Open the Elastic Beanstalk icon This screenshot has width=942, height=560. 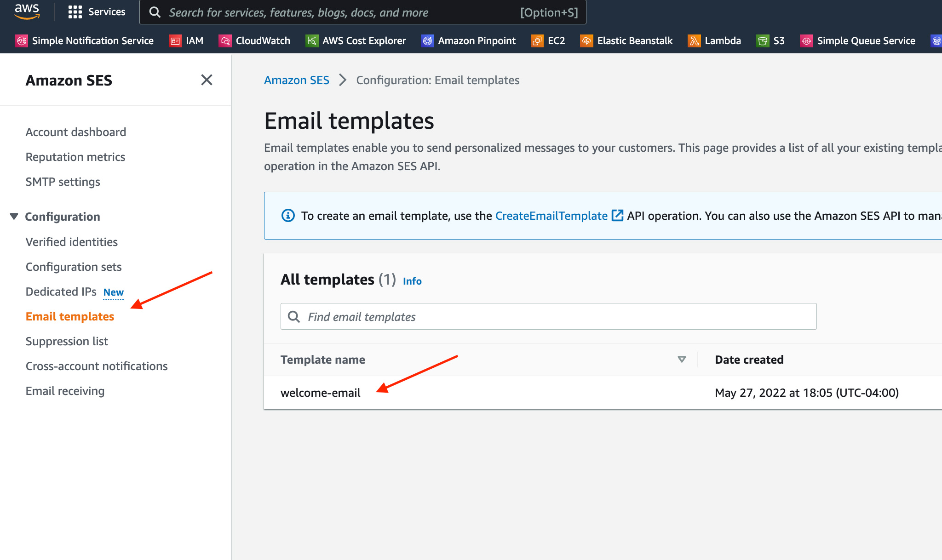click(x=586, y=41)
